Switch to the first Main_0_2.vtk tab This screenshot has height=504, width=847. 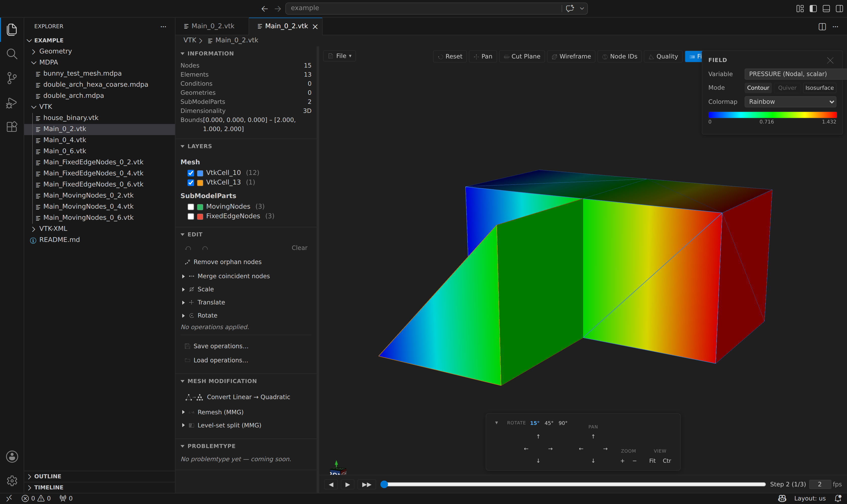212,26
